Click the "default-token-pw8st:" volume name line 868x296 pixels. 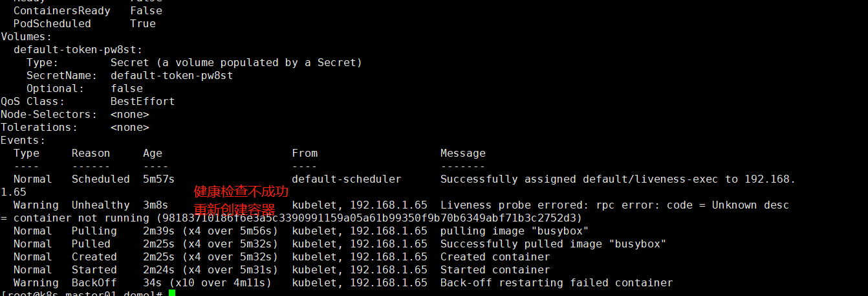coord(78,49)
